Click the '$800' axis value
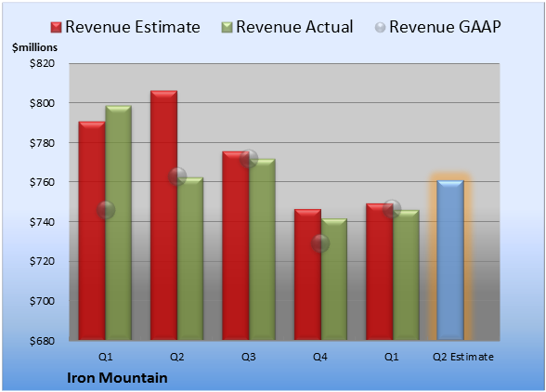Viewport: 546px width, 392px height. coord(42,103)
